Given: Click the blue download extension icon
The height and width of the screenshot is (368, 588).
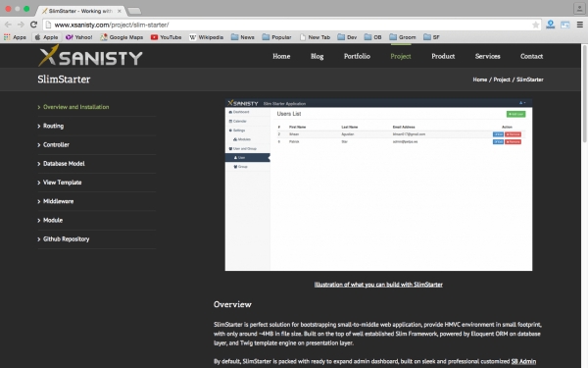Looking at the screenshot, I should pyautogui.click(x=551, y=25).
